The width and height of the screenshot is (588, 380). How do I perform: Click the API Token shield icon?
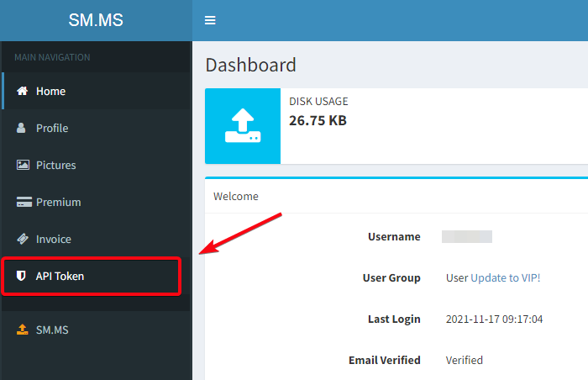pyautogui.click(x=21, y=276)
